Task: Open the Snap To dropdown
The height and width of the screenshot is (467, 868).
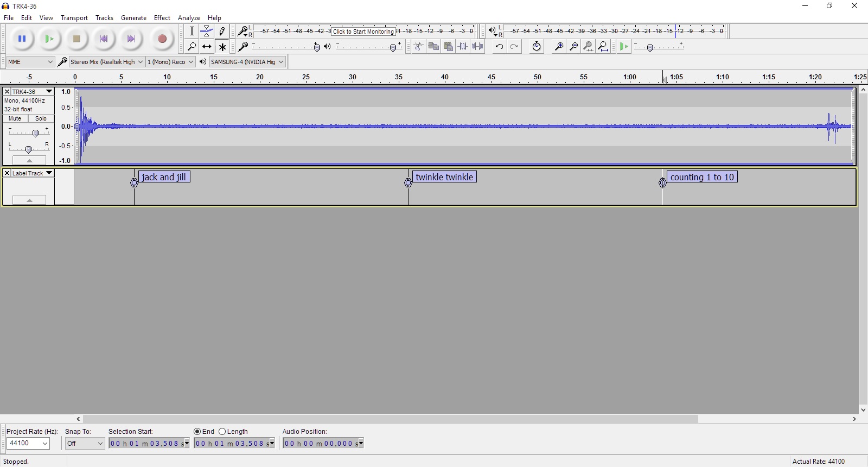Action: [x=85, y=444]
